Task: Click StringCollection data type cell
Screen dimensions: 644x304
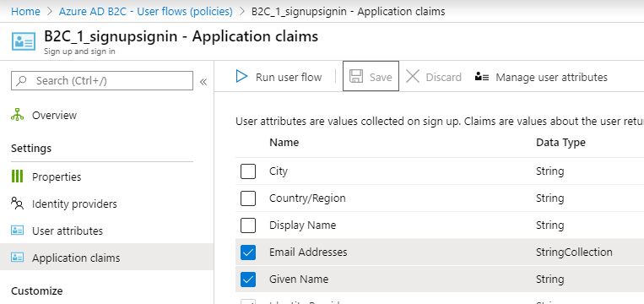Action: point(574,252)
